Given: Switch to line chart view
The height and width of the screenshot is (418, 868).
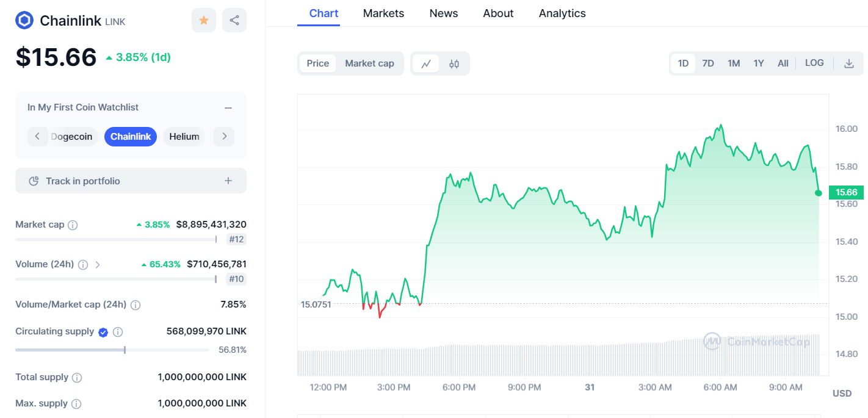Looking at the screenshot, I should 426,63.
